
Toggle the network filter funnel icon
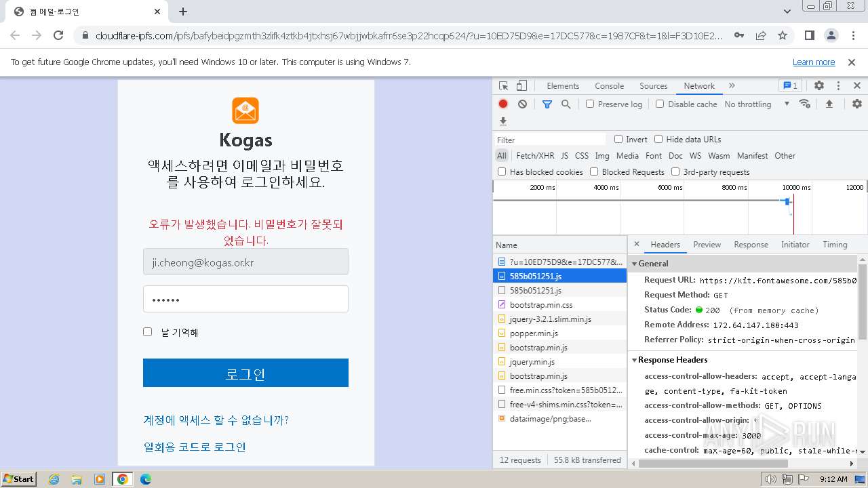(547, 104)
